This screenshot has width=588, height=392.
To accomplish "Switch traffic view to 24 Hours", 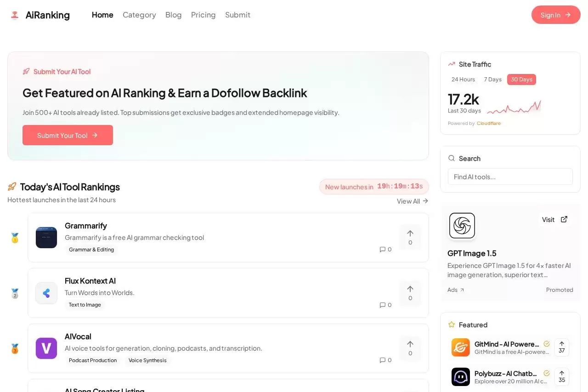I will [463, 79].
